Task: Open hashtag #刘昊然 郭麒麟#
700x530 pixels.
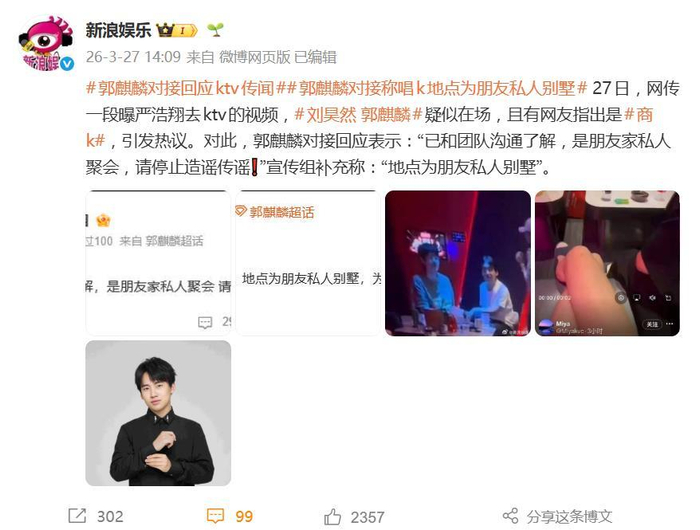Action: 358,115
